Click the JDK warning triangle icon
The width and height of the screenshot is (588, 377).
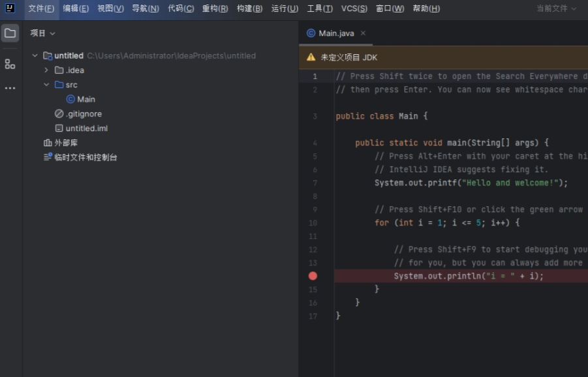(311, 57)
